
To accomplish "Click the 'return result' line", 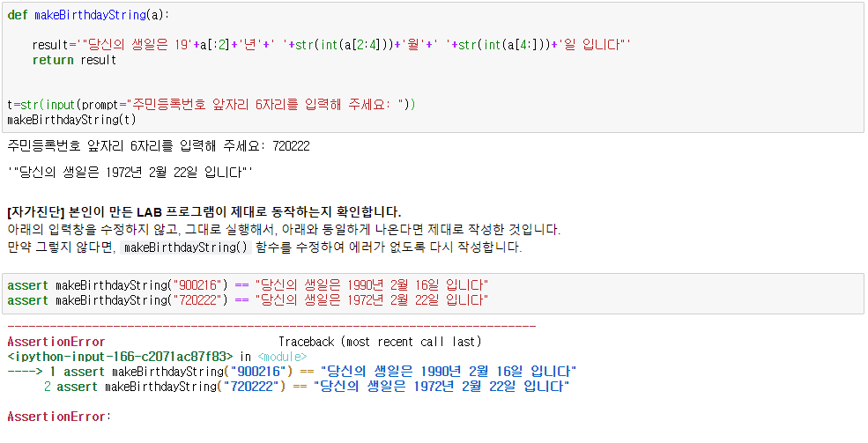I will click(x=74, y=60).
